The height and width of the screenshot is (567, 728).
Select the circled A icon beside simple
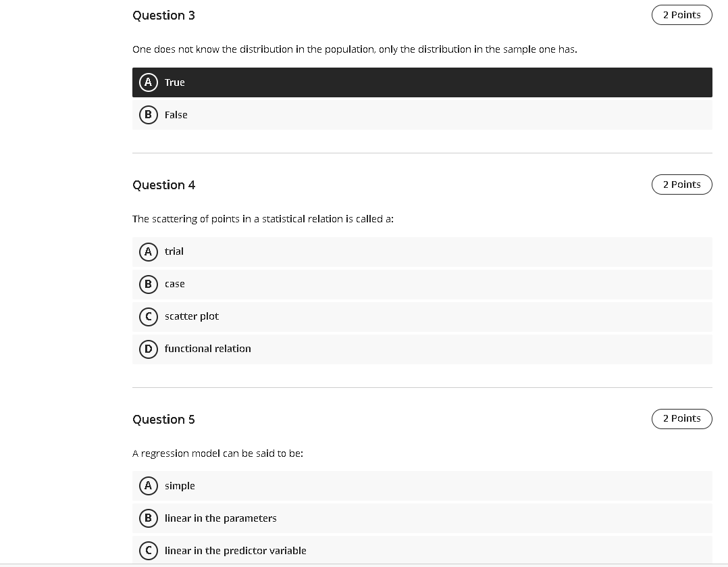click(149, 485)
